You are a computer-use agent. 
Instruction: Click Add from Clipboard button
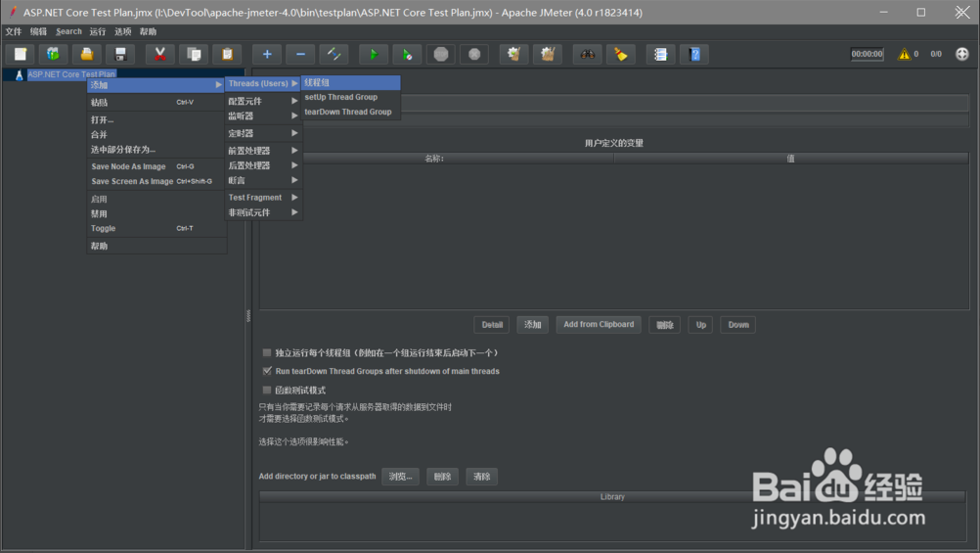click(x=599, y=325)
